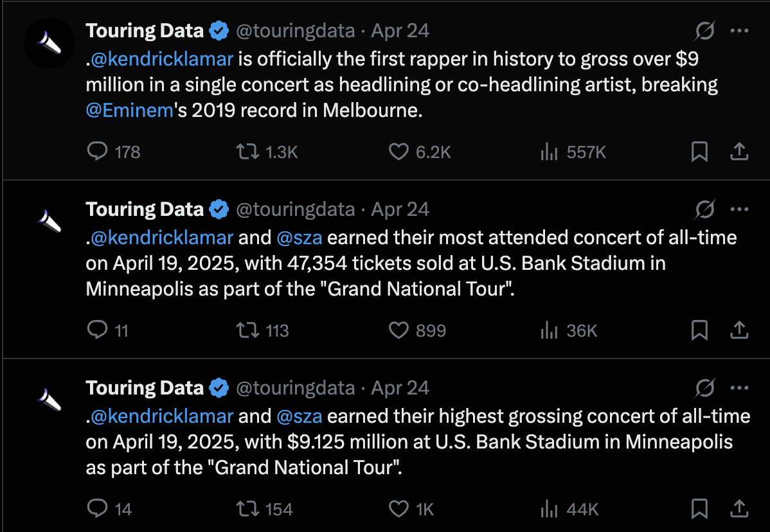
Task: Reply to the Eminem record tweet
Action: click(x=97, y=152)
